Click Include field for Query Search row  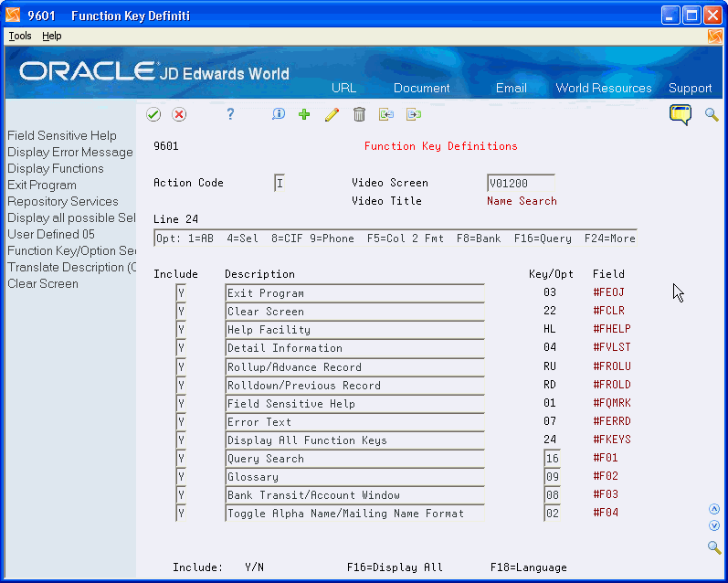click(x=181, y=458)
